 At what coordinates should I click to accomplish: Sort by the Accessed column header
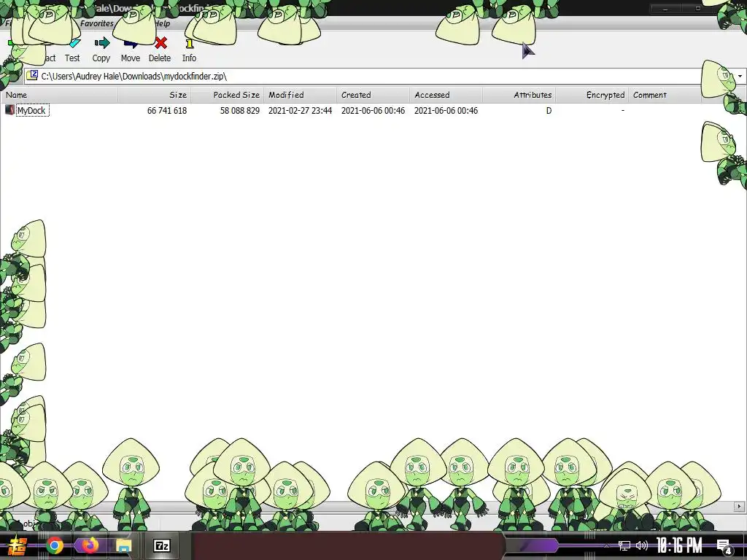click(446, 95)
